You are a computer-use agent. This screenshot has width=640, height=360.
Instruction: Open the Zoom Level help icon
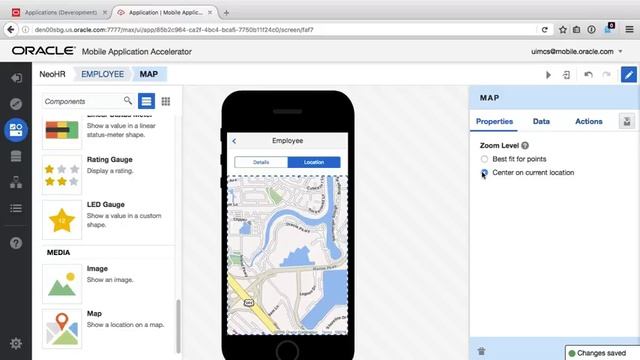point(525,145)
